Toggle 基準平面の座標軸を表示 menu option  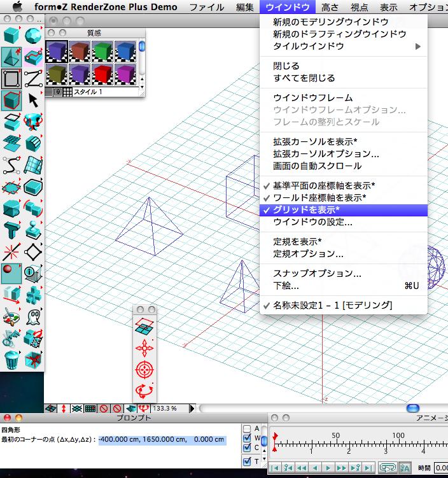coord(344,185)
